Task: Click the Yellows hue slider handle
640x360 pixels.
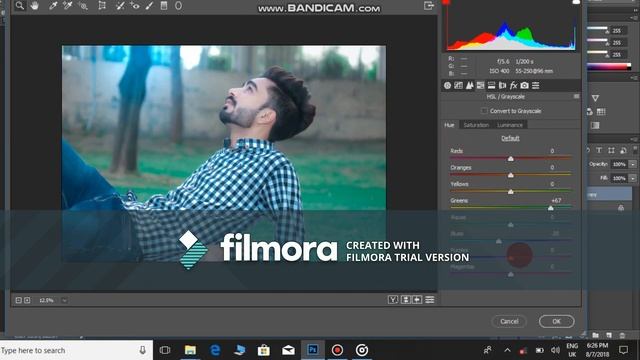Action: (511, 192)
